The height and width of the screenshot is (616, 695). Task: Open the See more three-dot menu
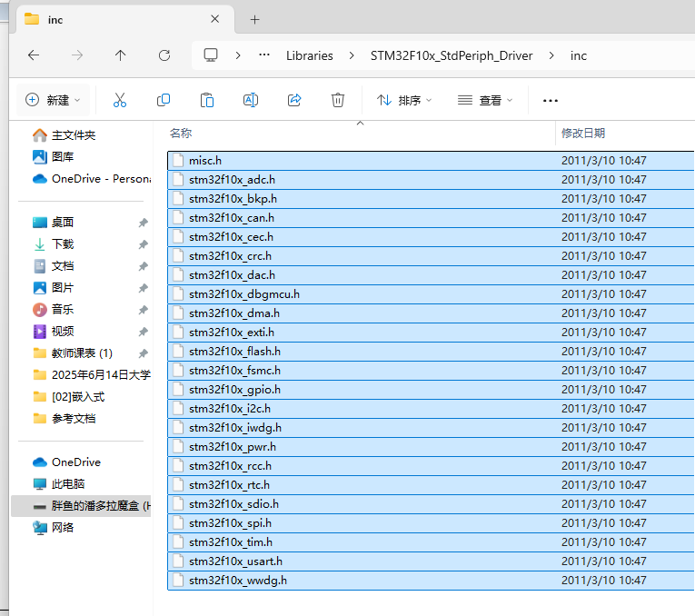[550, 101]
